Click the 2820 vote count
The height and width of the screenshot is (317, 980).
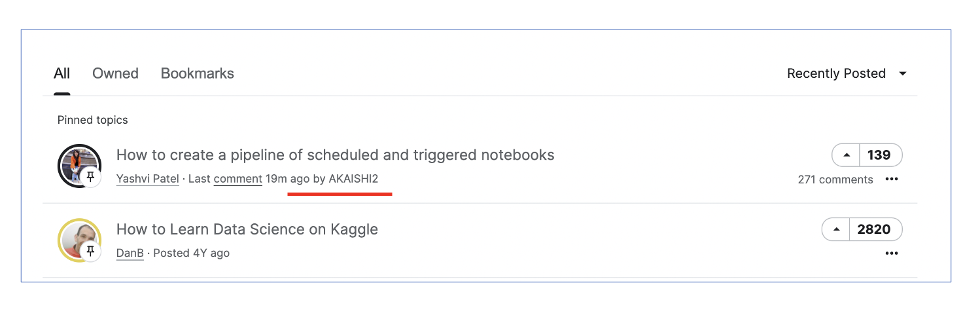(874, 230)
